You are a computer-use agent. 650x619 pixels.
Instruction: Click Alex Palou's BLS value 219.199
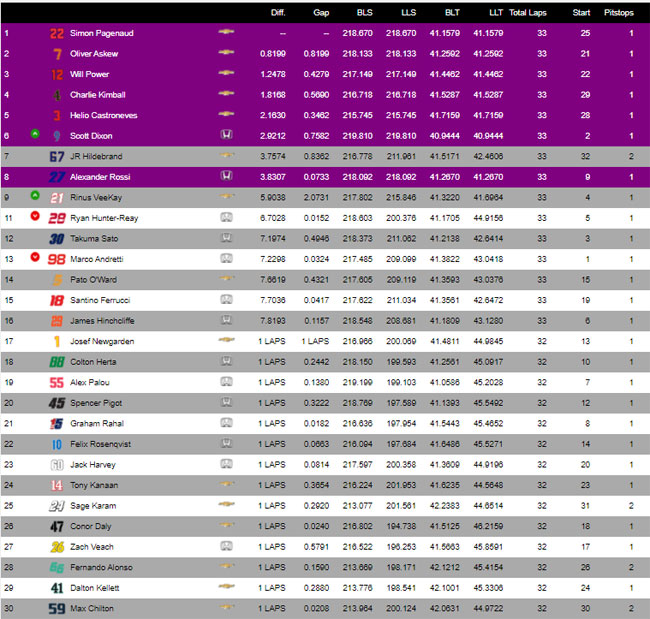(x=357, y=383)
